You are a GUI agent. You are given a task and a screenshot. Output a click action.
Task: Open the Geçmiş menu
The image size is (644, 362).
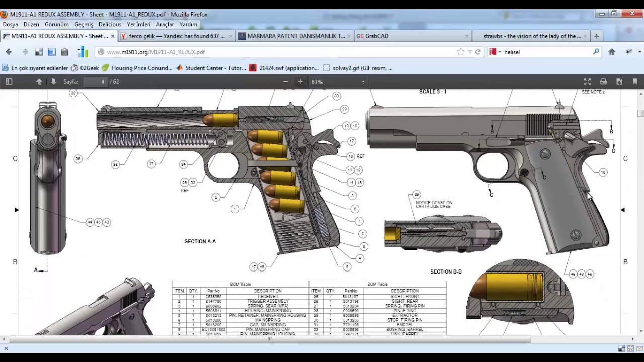click(x=84, y=24)
